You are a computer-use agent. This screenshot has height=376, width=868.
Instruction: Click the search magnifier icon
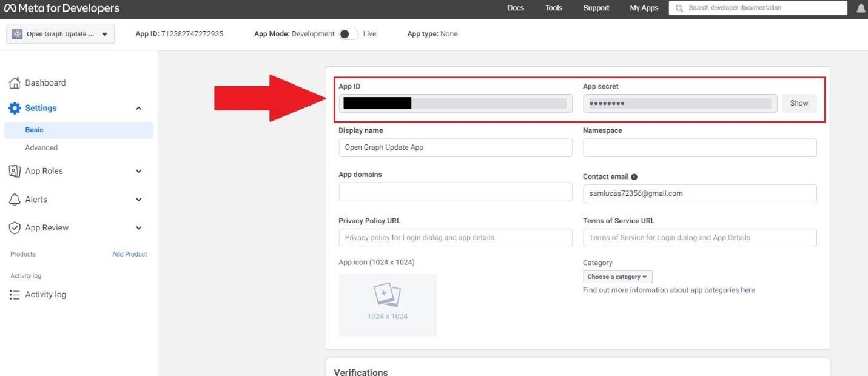[x=679, y=8]
